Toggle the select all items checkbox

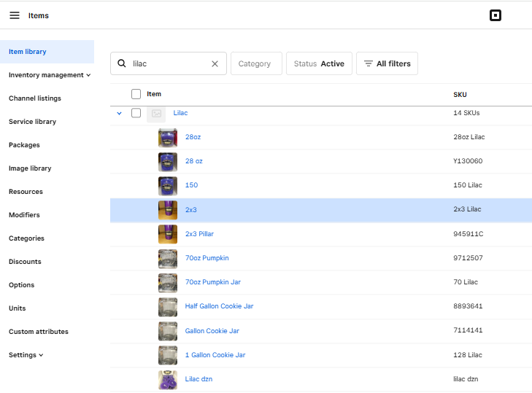click(x=136, y=94)
